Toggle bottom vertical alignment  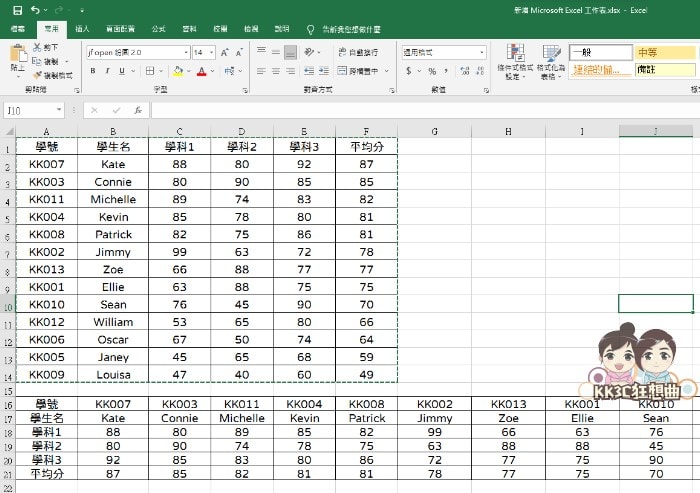coord(291,52)
